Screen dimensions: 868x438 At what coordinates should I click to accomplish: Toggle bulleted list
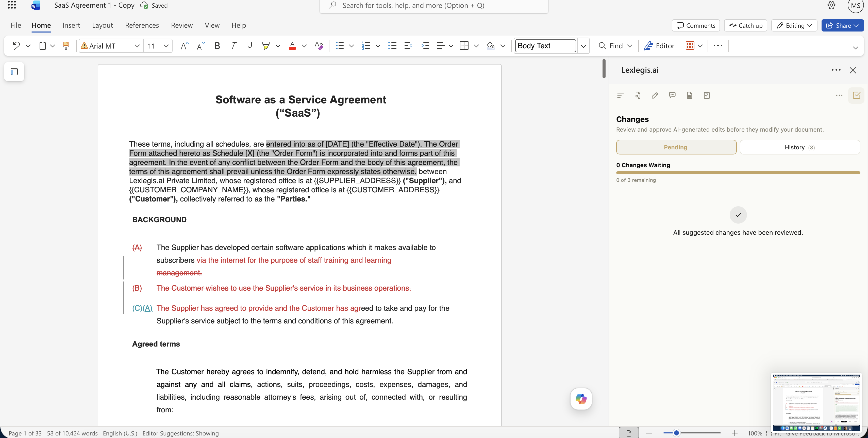click(340, 45)
